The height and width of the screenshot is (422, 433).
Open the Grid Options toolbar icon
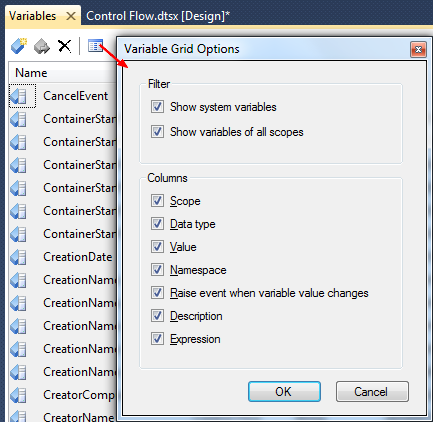pyautogui.click(x=95, y=46)
